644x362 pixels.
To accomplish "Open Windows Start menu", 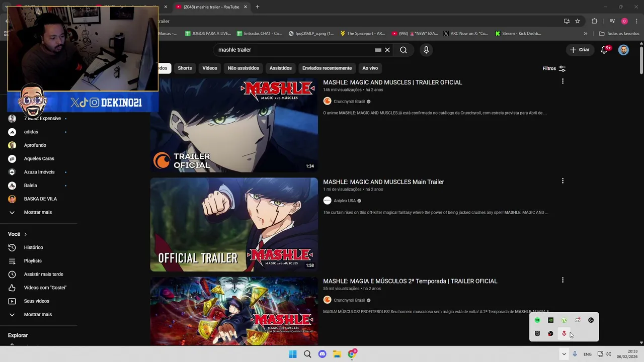I will [293, 354].
